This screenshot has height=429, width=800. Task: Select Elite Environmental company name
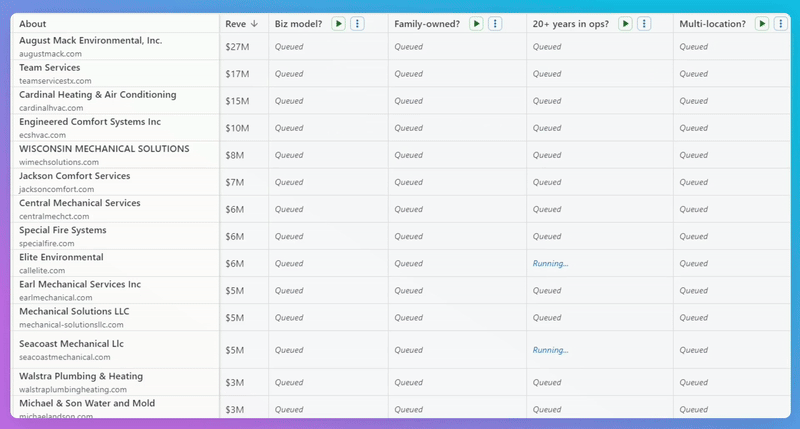pos(61,257)
